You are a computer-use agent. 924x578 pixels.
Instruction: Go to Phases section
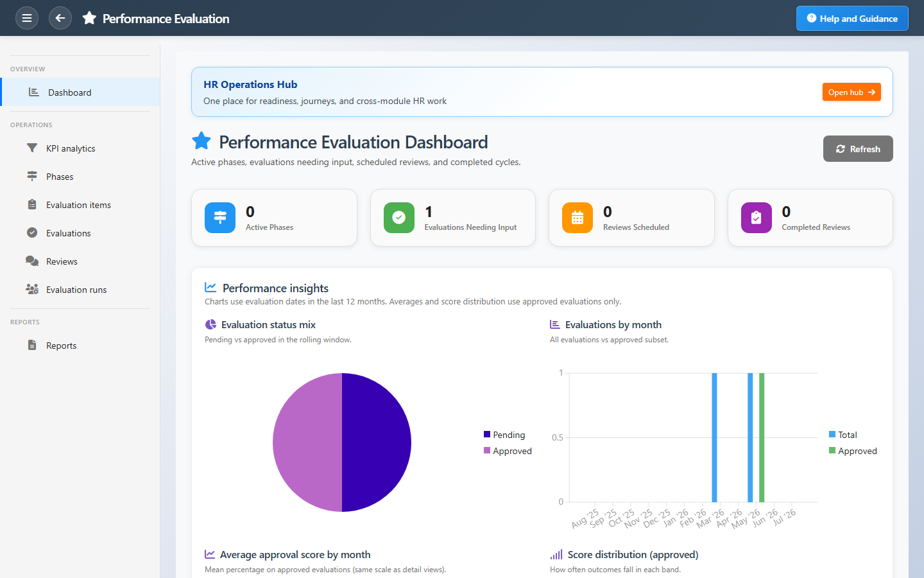click(80, 177)
